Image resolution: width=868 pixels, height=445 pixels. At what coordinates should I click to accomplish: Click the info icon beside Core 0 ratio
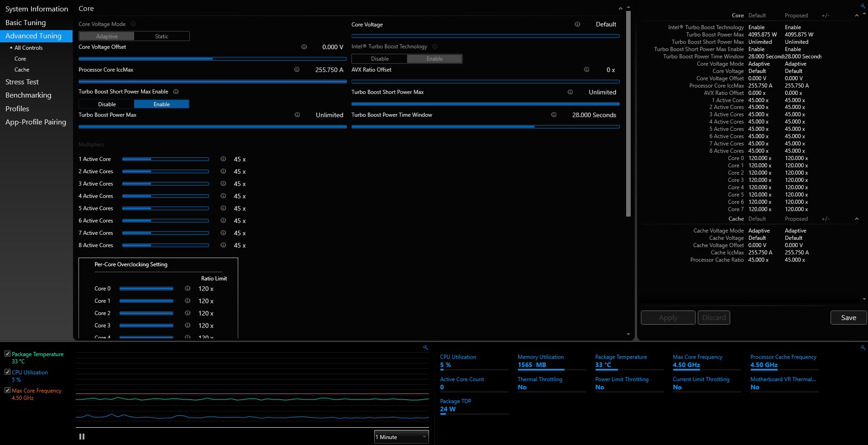pyautogui.click(x=188, y=289)
